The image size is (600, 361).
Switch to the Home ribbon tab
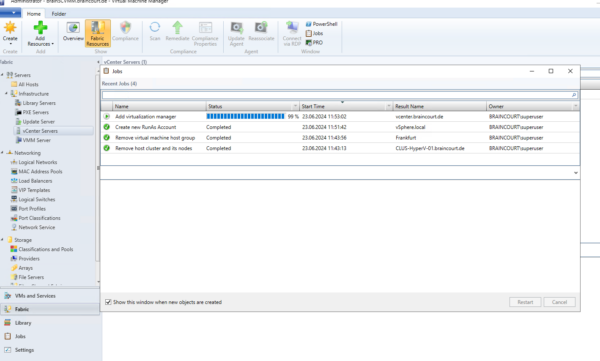pos(34,14)
